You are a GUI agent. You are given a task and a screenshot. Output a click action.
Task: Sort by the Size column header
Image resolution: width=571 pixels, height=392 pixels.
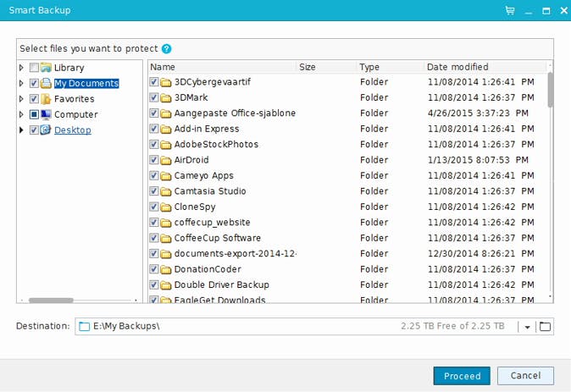326,67
